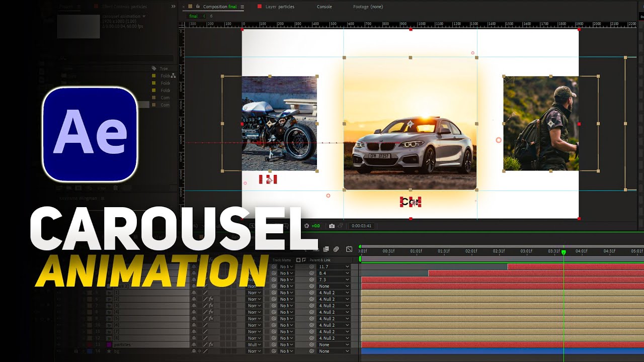This screenshot has height=362, width=644.
Task: Open the Composition panel menu icon
Action: coord(242,7)
